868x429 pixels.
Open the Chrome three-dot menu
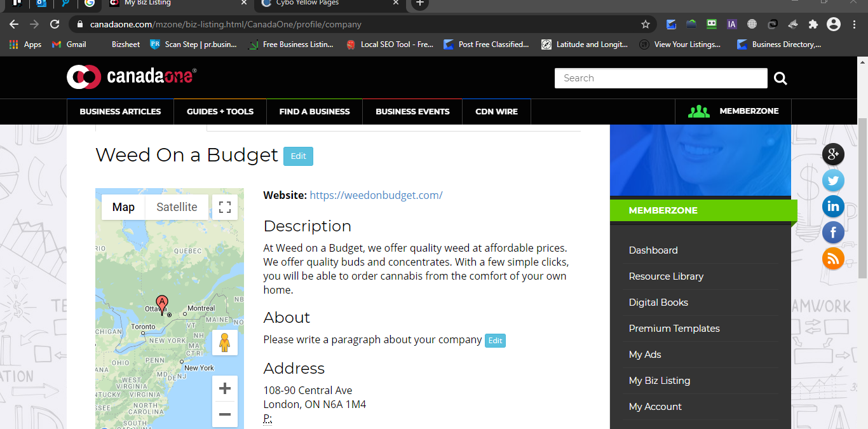point(853,24)
